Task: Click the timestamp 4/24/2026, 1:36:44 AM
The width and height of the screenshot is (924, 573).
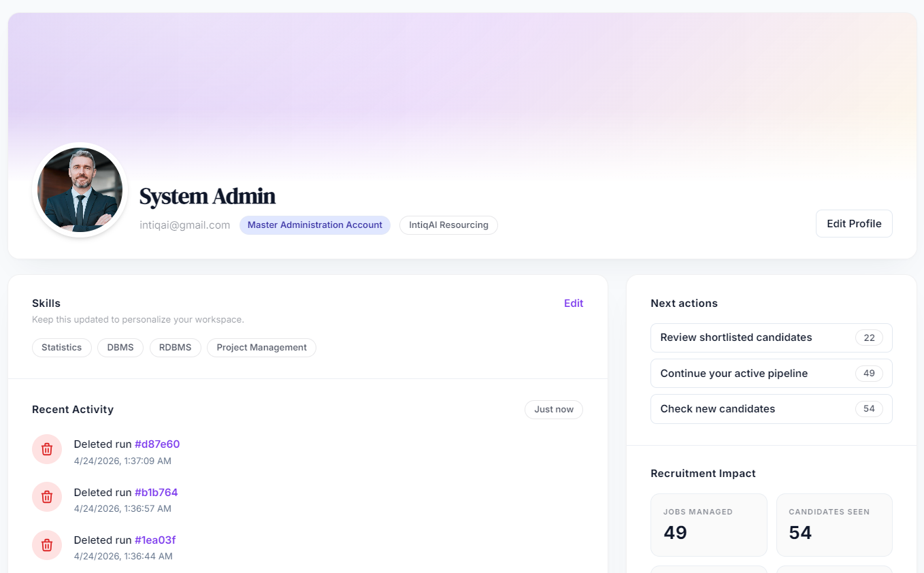Action: pyautogui.click(x=123, y=557)
